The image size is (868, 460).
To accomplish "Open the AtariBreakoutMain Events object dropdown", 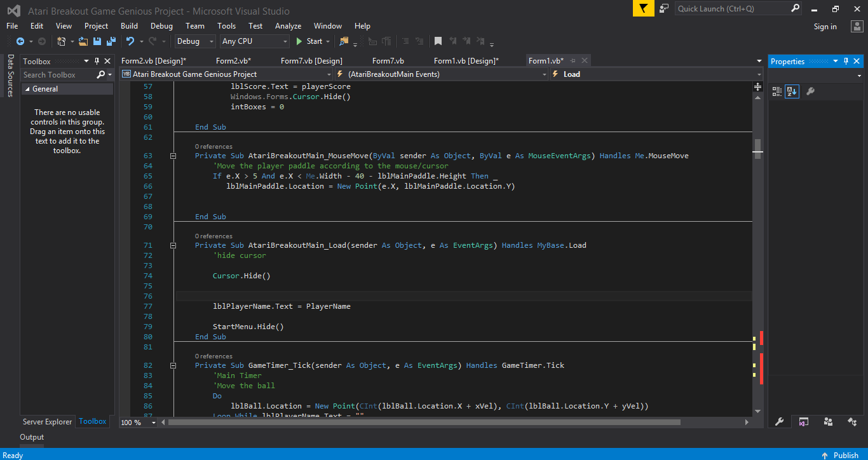I will pos(545,74).
